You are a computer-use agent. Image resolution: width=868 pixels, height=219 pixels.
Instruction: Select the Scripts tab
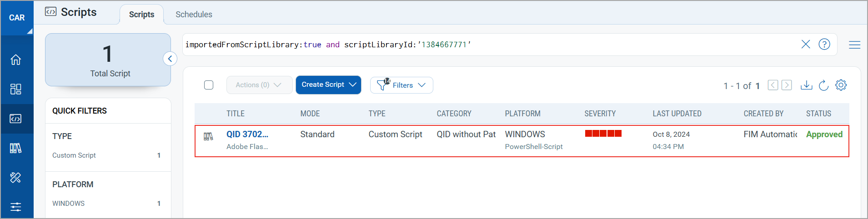(x=141, y=15)
